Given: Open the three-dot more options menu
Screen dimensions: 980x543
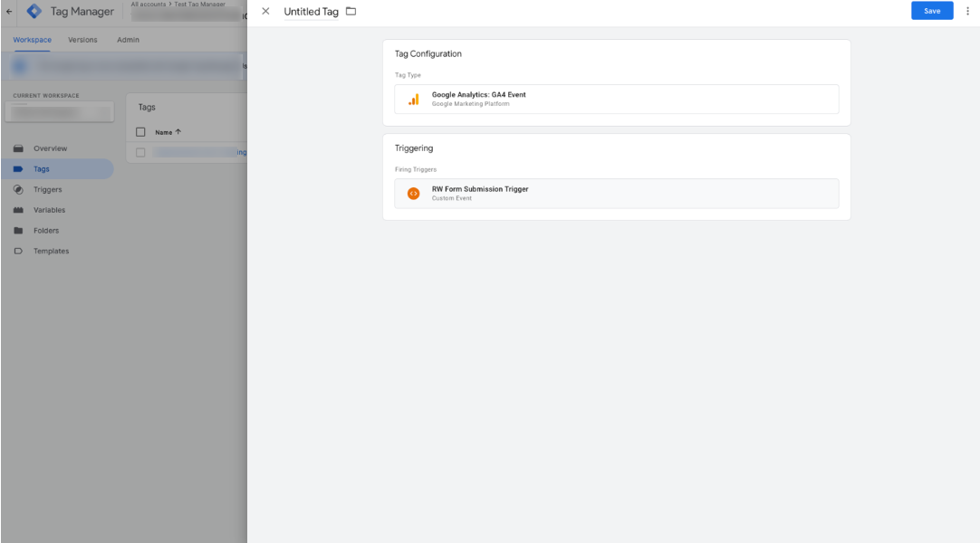Looking at the screenshot, I should pyautogui.click(x=967, y=11).
